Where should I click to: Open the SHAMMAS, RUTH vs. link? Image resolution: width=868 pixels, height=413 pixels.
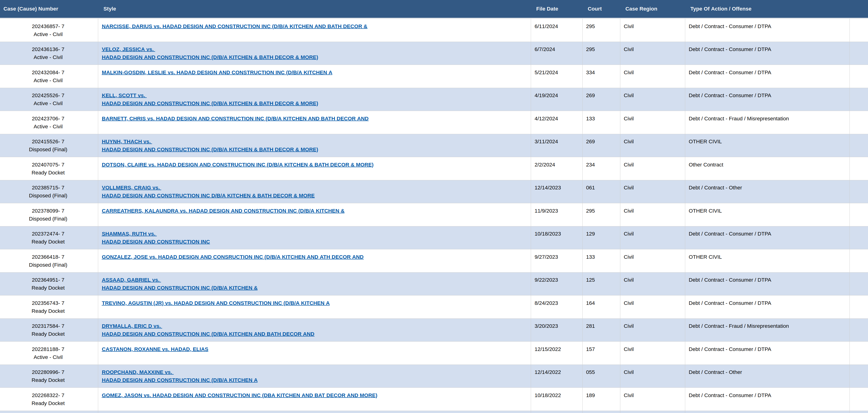click(x=129, y=234)
